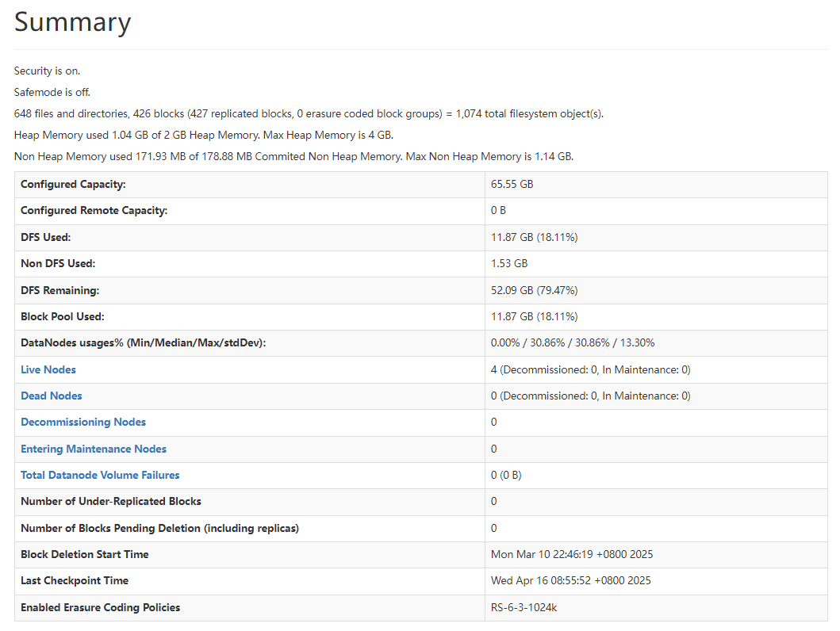Select the 65.55 GB capacity value

click(x=512, y=185)
